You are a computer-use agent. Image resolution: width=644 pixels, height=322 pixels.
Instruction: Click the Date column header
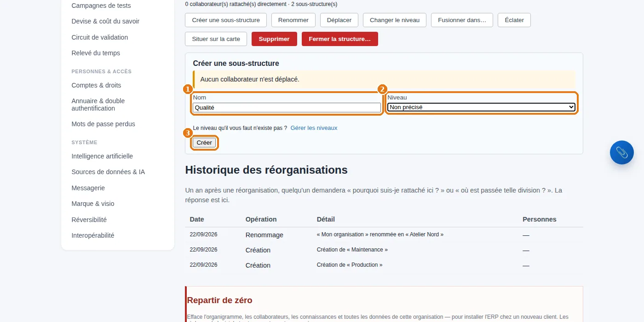[x=197, y=219]
